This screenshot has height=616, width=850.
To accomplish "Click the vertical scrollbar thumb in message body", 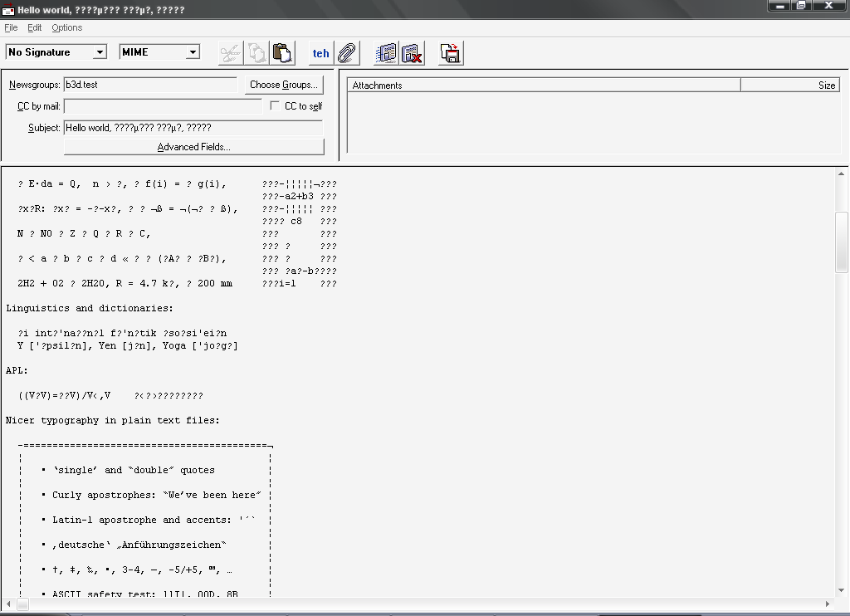I will point(842,241).
